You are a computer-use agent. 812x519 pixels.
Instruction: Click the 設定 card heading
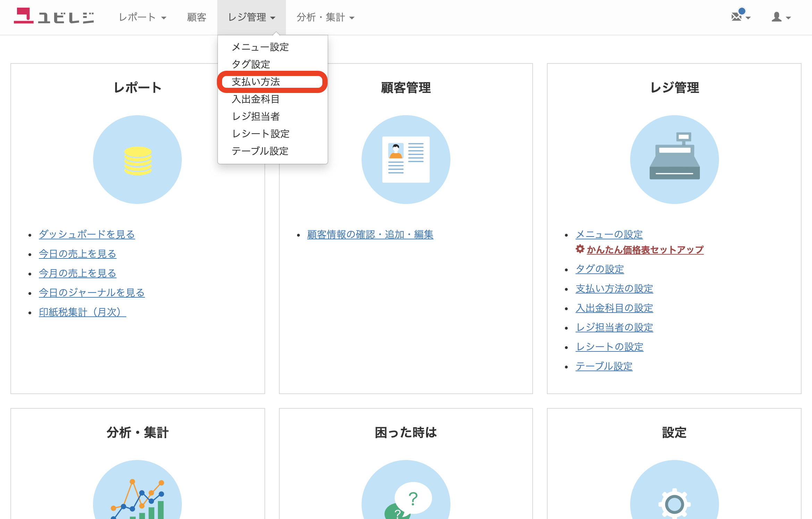674,432
